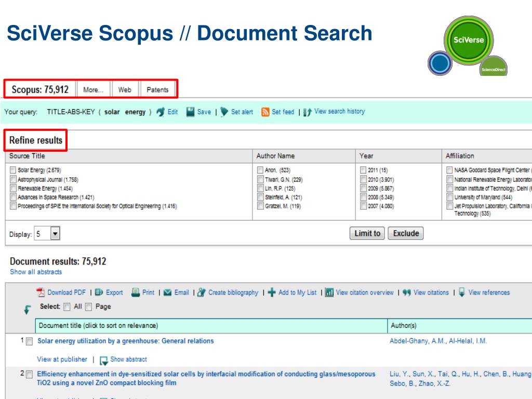This screenshot has height=399, width=532.
Task: Open the Display count dropdown
Action: (47, 233)
